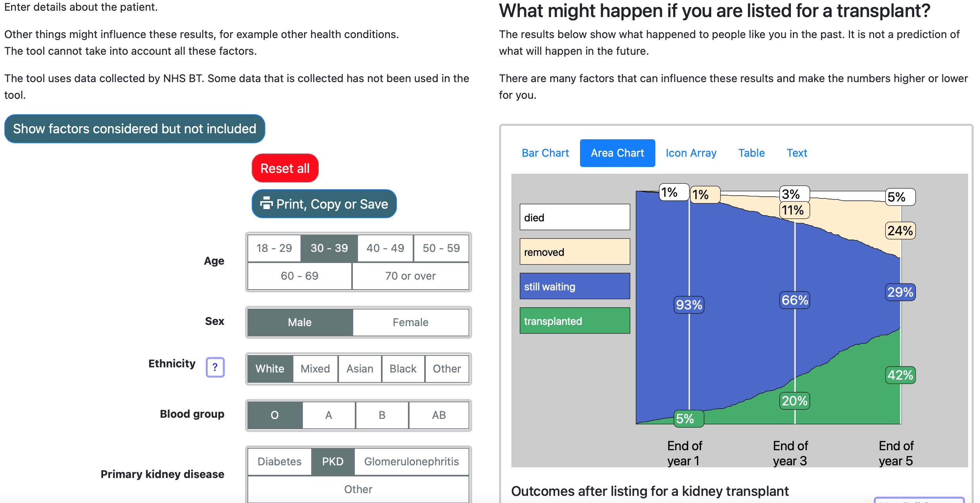This screenshot has height=503, width=980.
Task: Open the Icon Array tab
Action: tap(691, 153)
